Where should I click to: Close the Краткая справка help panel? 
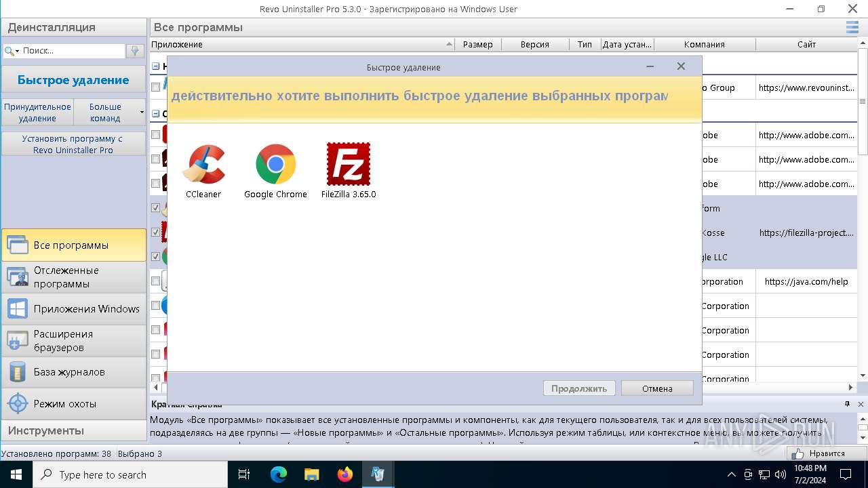pos(860,404)
